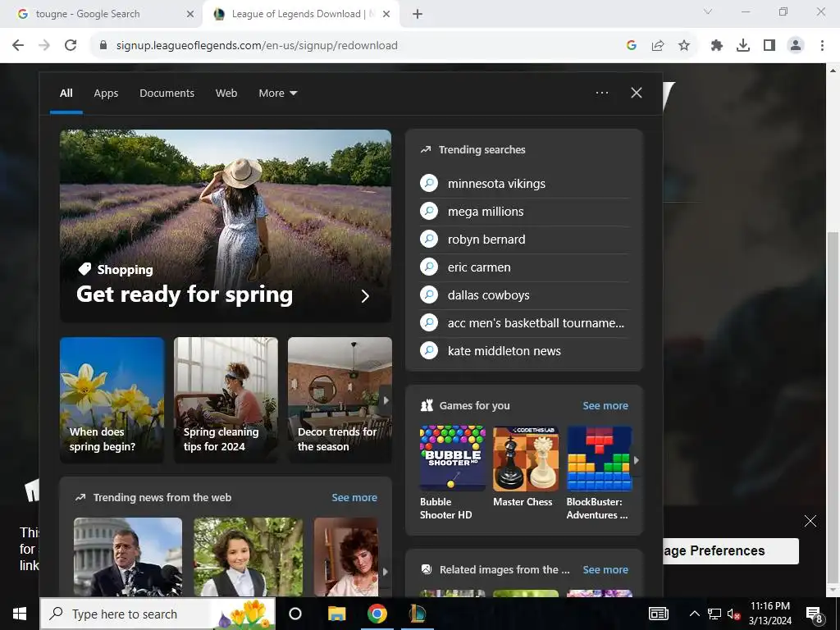Screen dimensions: 840x630
Task: Click the share page icon
Action: 658,46
